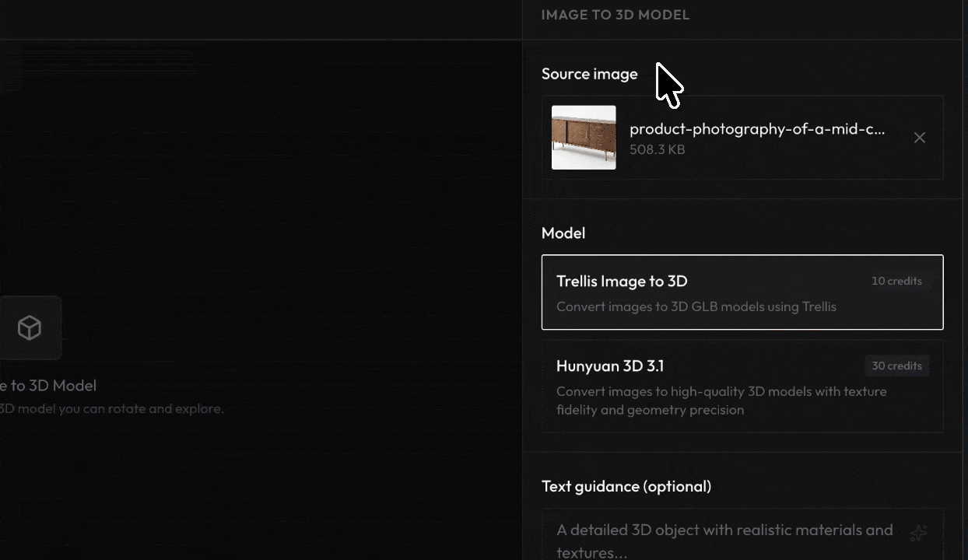Click the product-photography file name
968x560 pixels.
(x=756, y=129)
